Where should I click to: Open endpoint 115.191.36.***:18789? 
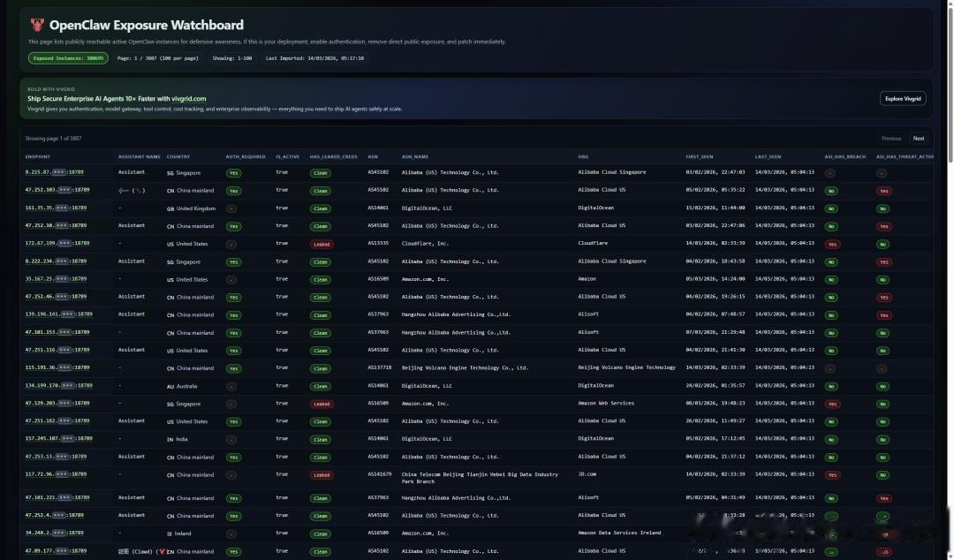tap(57, 367)
